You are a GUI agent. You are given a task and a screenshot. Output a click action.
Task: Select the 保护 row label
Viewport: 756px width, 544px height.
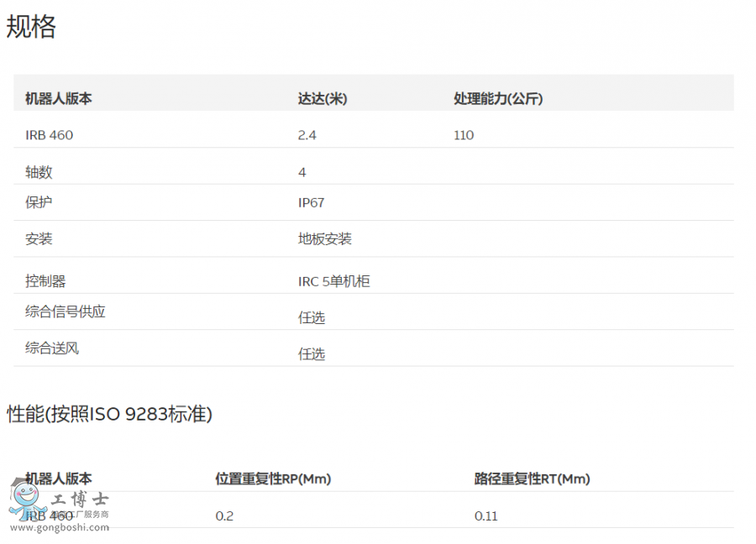(x=39, y=202)
